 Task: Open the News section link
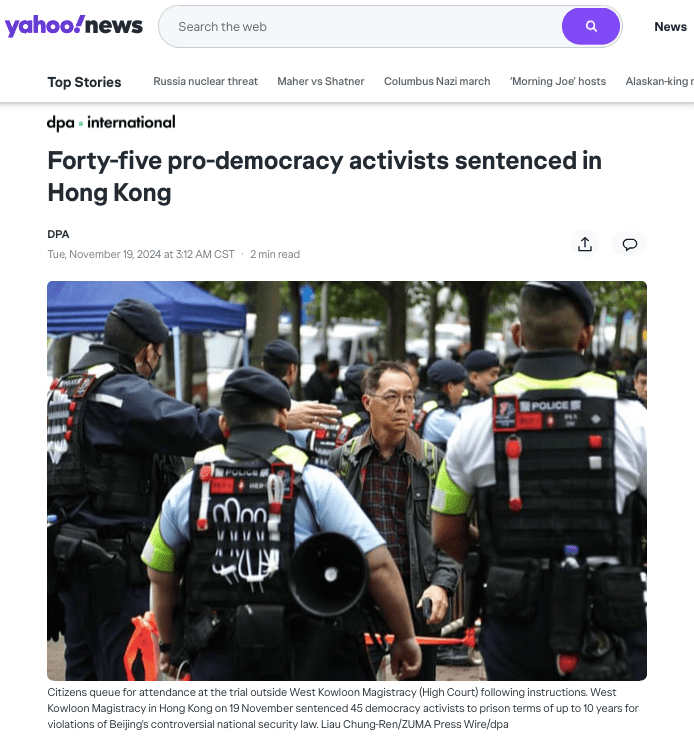pyautogui.click(x=671, y=27)
